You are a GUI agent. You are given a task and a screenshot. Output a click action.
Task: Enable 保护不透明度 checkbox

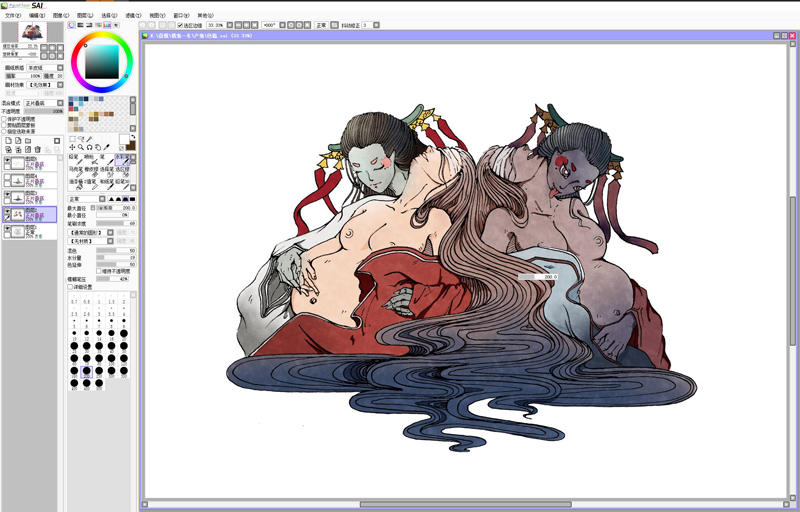[x=4, y=119]
